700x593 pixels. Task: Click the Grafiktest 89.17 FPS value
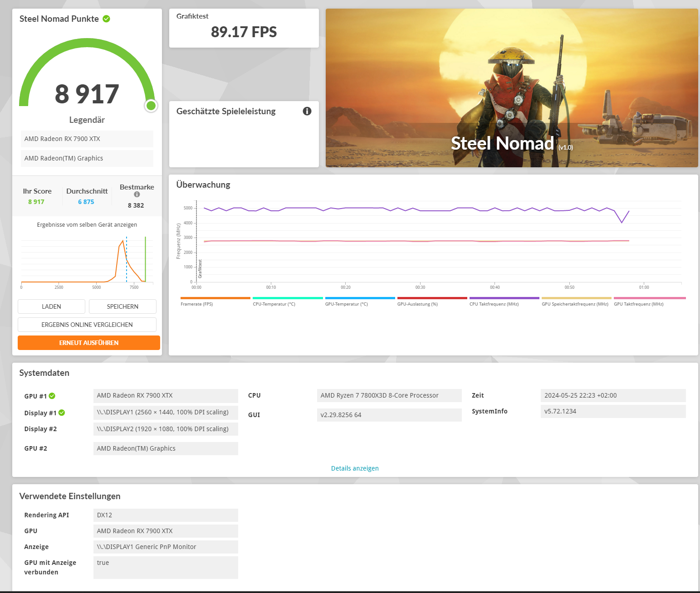(244, 32)
